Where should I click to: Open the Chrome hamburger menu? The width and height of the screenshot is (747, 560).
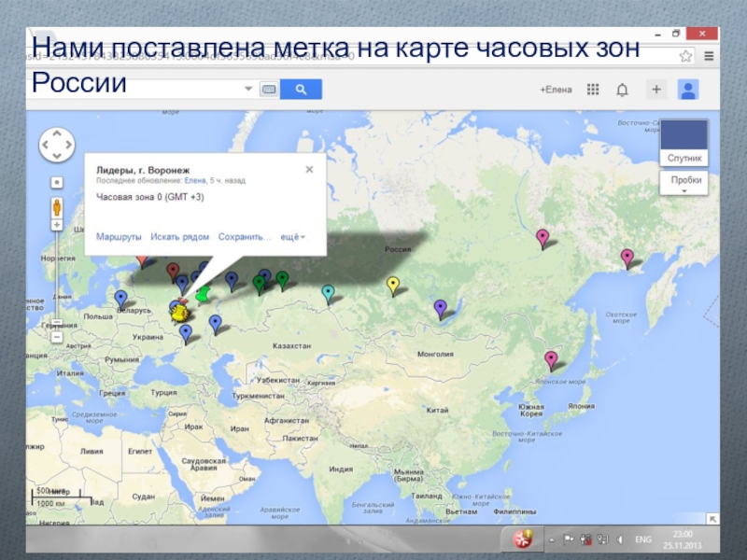click(x=709, y=56)
